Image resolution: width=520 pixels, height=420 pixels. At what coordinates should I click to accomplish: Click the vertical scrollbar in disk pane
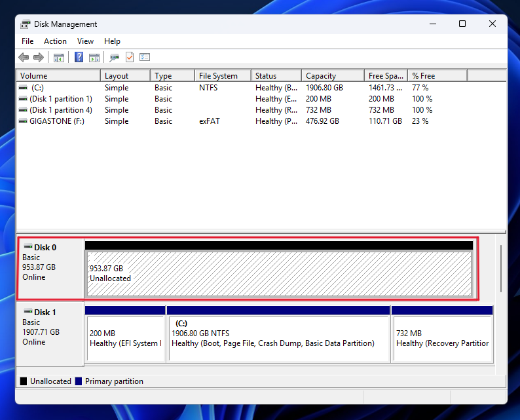point(501,269)
